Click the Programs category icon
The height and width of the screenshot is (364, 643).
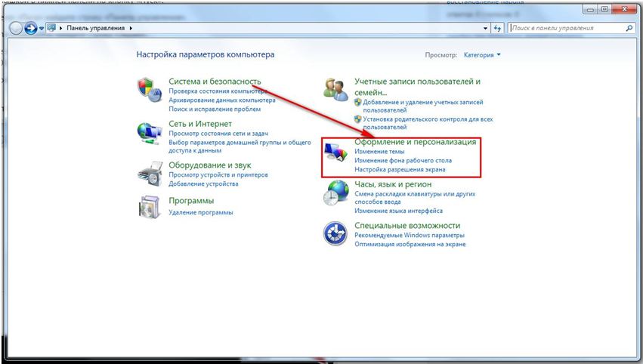click(149, 207)
